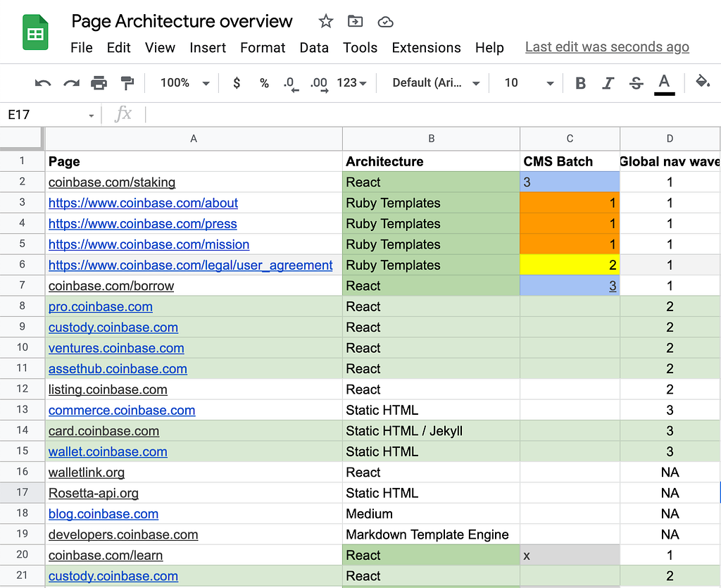Open the Data menu
The width and height of the screenshot is (721, 588).
tap(314, 48)
